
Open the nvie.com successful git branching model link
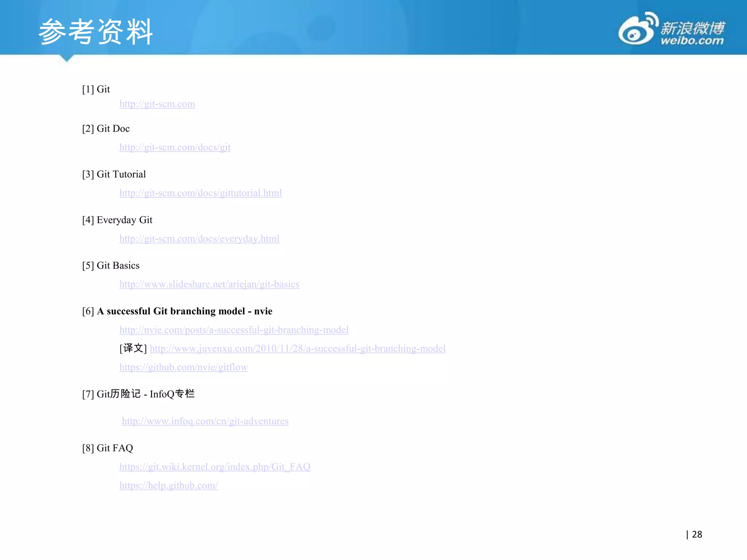click(234, 330)
